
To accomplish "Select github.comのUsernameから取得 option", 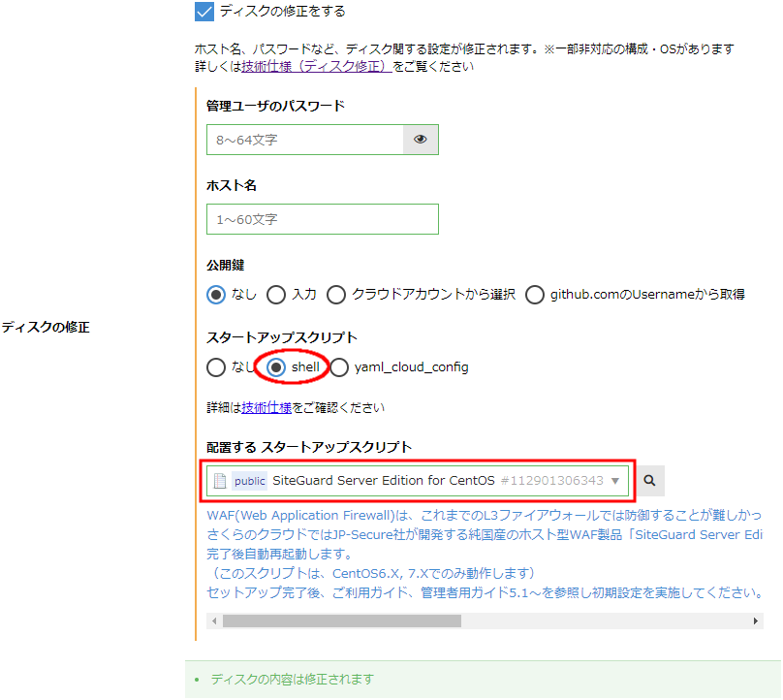I will click(x=535, y=295).
